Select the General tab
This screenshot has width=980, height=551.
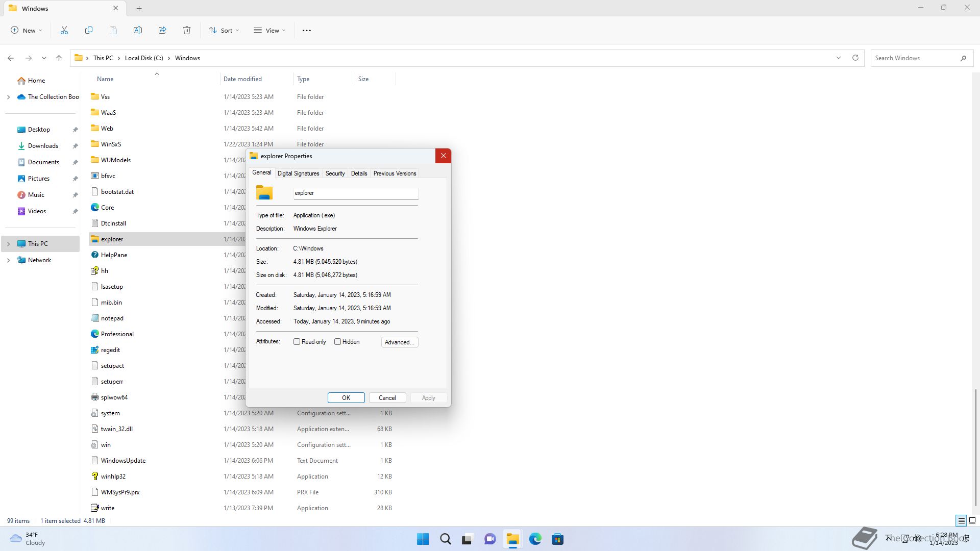pyautogui.click(x=262, y=173)
